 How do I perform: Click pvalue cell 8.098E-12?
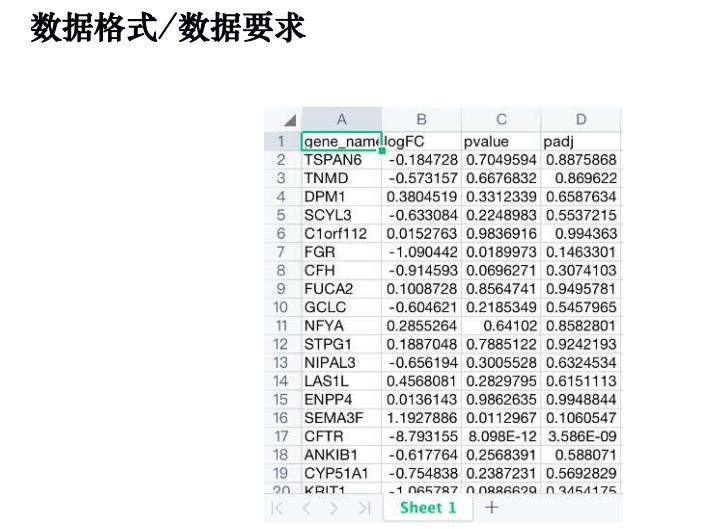(501, 436)
